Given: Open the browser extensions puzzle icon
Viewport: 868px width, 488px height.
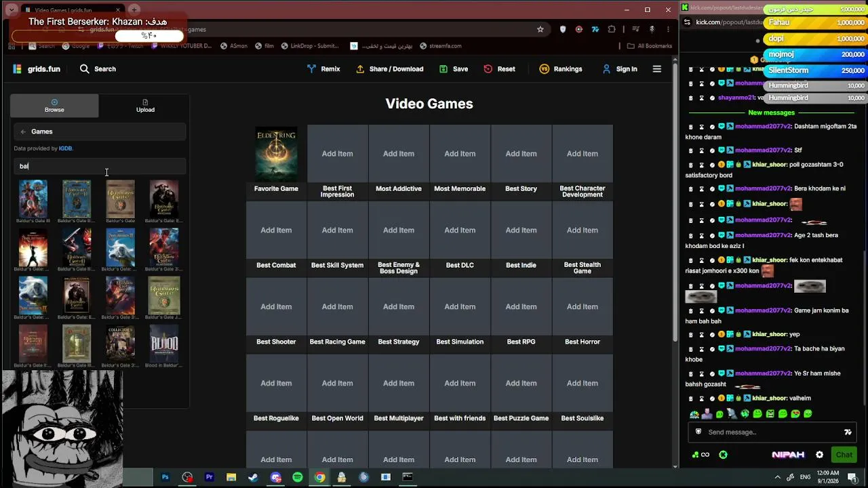Looking at the screenshot, I should [612, 29].
